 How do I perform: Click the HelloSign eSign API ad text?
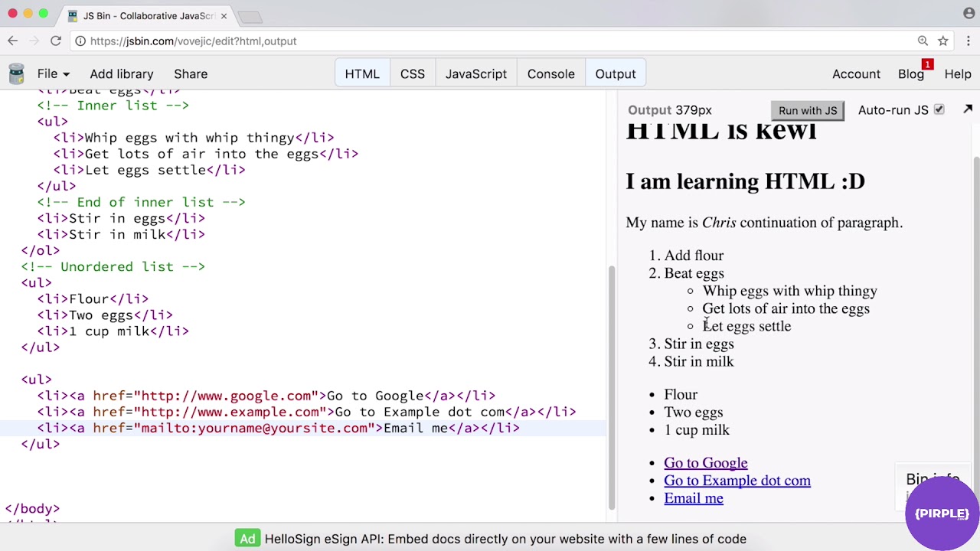click(x=505, y=539)
